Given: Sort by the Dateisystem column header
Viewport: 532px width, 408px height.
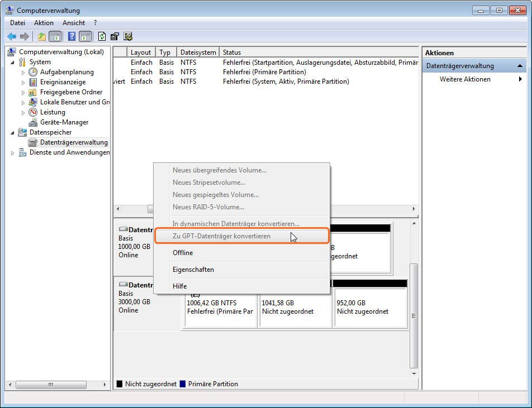Looking at the screenshot, I should [x=198, y=52].
